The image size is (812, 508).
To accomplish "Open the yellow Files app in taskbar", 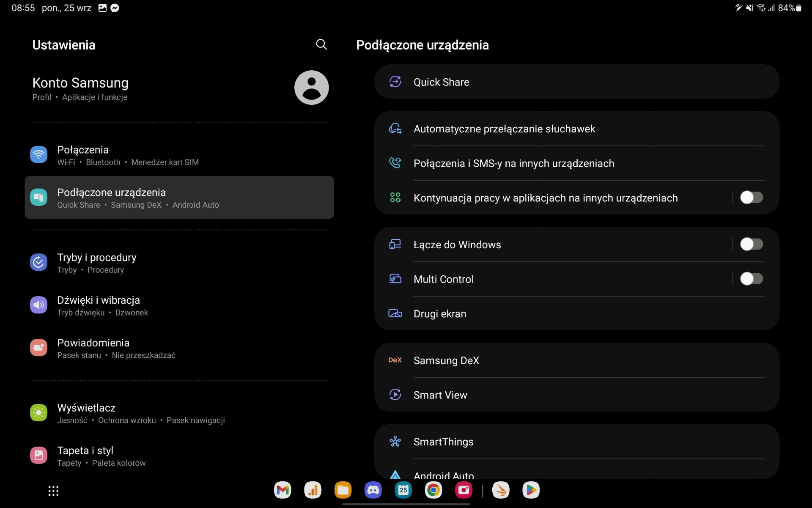I will [x=343, y=490].
